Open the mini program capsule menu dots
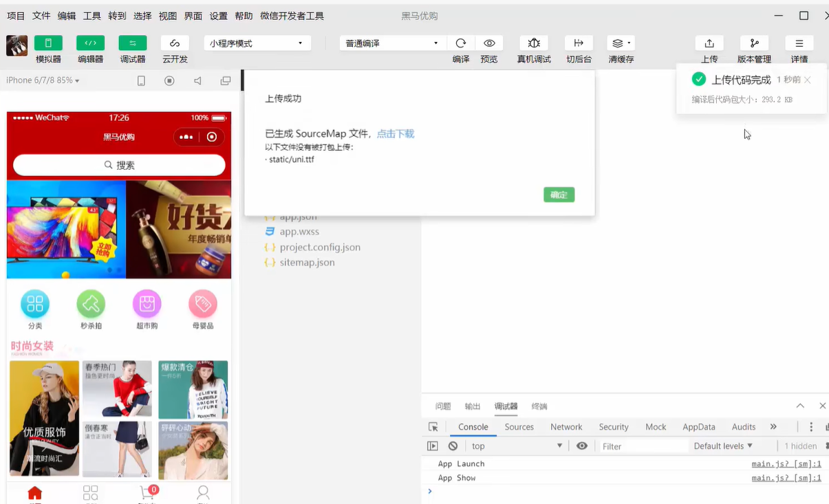The width and height of the screenshot is (829, 504). (x=186, y=137)
